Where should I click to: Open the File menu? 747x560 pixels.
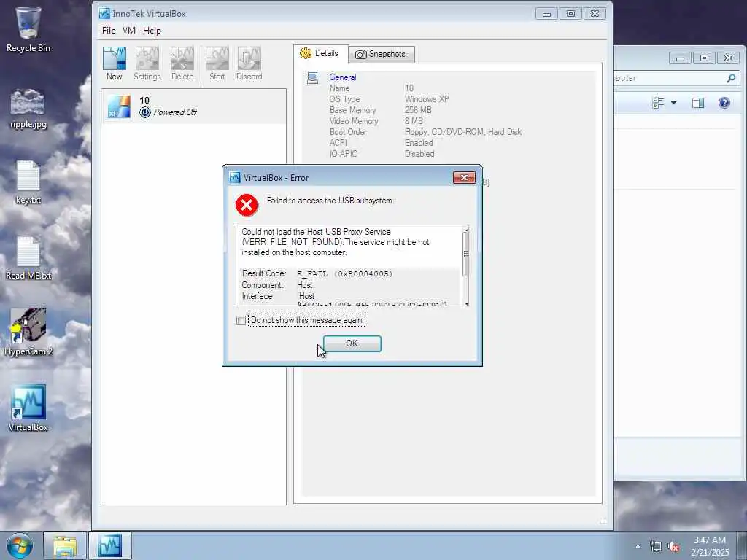click(x=109, y=31)
